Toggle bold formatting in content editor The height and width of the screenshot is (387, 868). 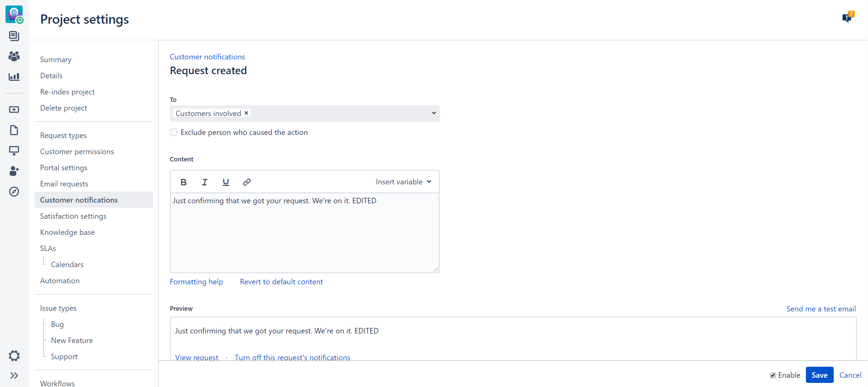[184, 182]
